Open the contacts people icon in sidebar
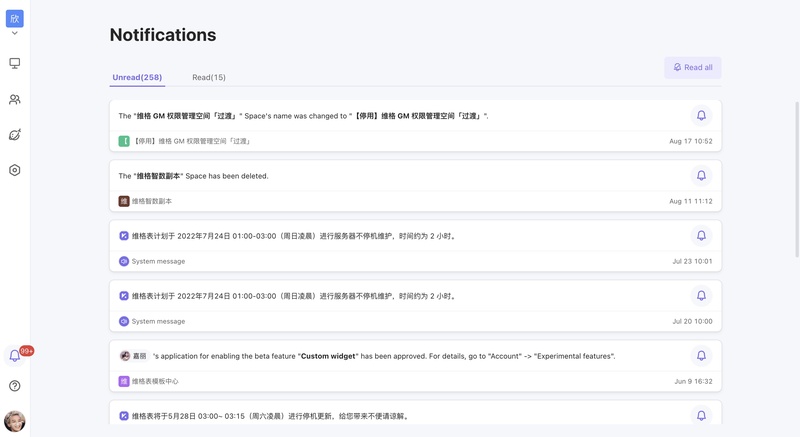 pos(15,99)
